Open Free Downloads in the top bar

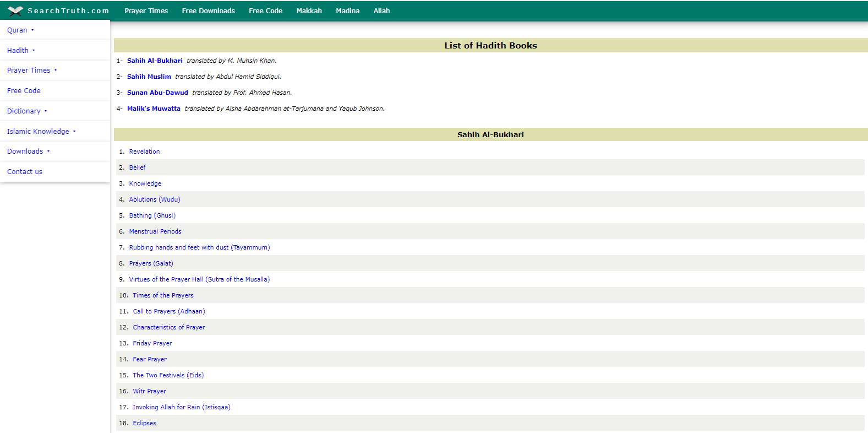209,11
